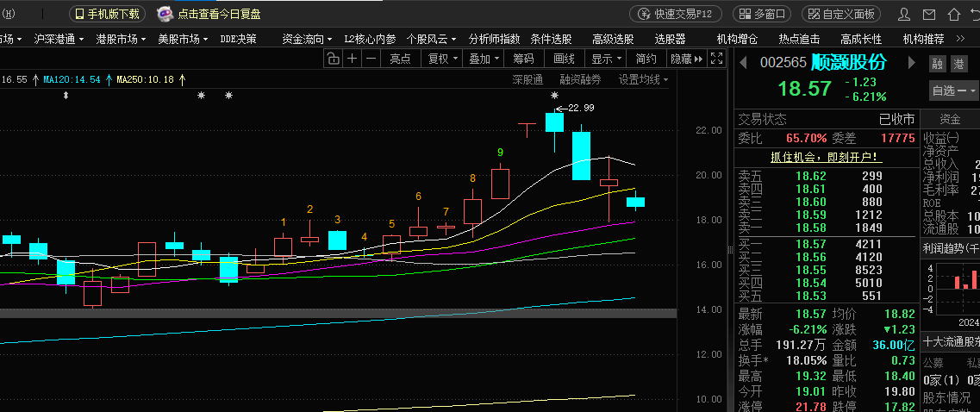Click stock name 顺灏股份
The image size is (980, 412).
(848, 63)
